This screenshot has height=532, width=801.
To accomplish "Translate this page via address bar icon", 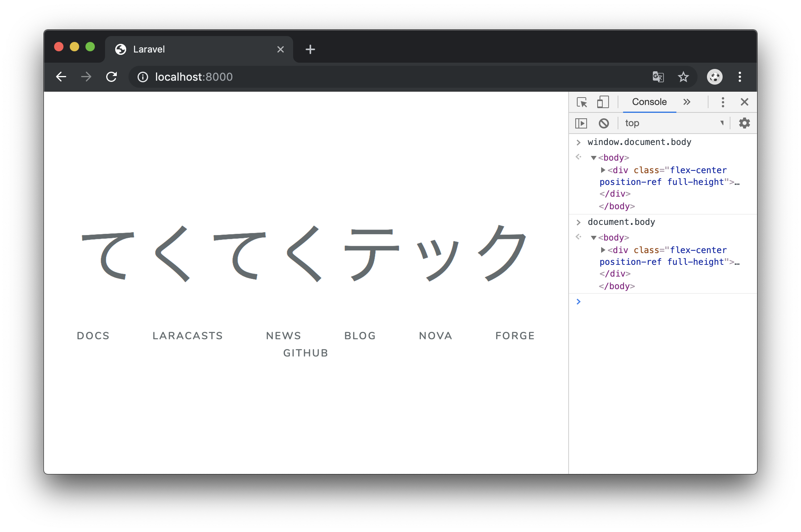I will coord(658,77).
